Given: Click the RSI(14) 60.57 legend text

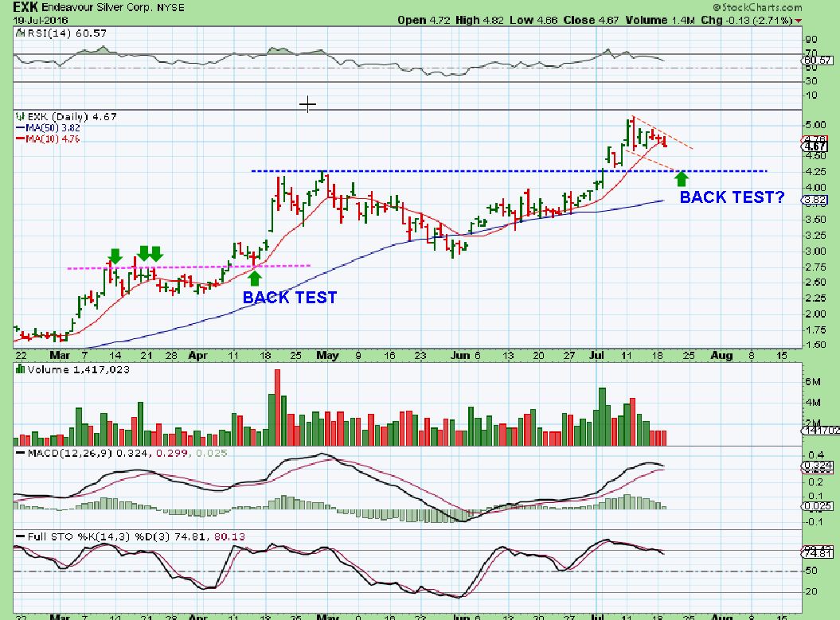Looking at the screenshot, I should tap(66, 33).
